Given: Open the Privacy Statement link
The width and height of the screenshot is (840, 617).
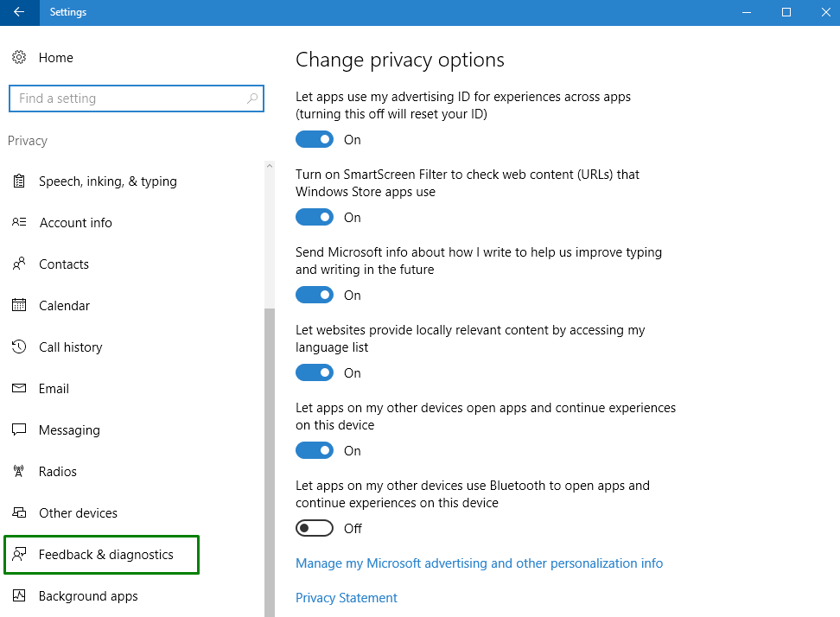Looking at the screenshot, I should tap(346, 598).
